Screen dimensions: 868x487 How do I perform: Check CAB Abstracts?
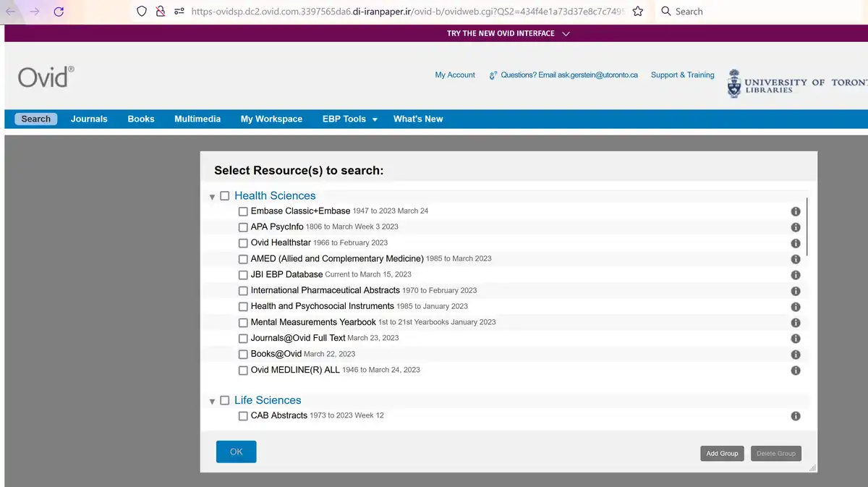pyautogui.click(x=243, y=417)
